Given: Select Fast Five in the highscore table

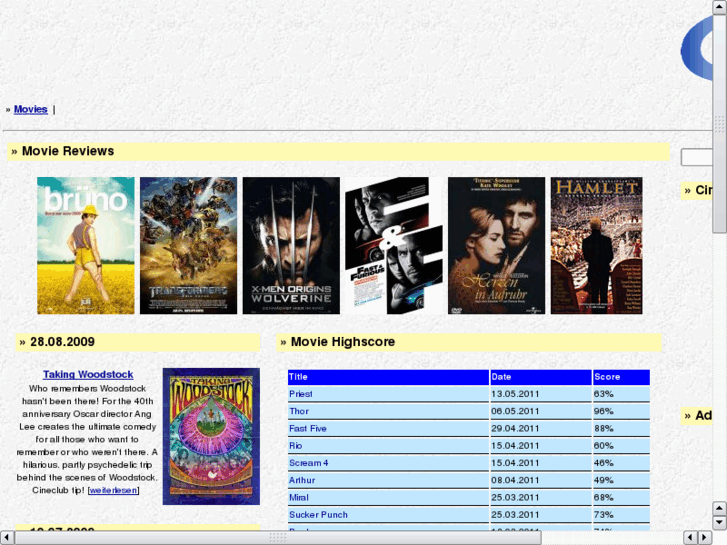Looking at the screenshot, I should pos(307,428).
